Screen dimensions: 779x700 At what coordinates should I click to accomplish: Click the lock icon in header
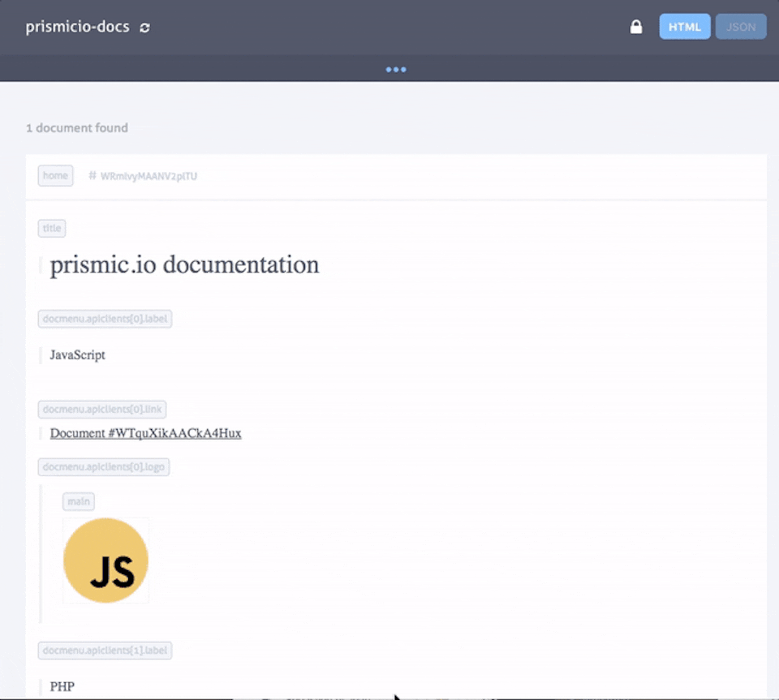[636, 27]
